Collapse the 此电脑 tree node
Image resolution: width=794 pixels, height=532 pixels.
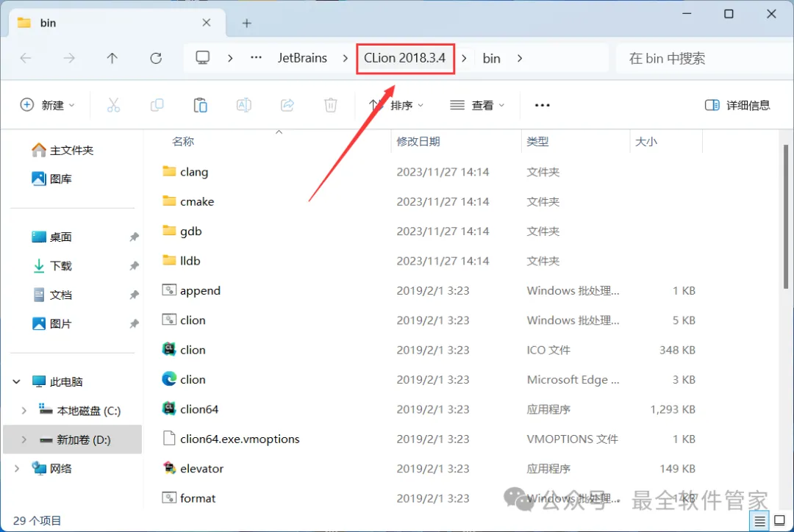[16, 381]
